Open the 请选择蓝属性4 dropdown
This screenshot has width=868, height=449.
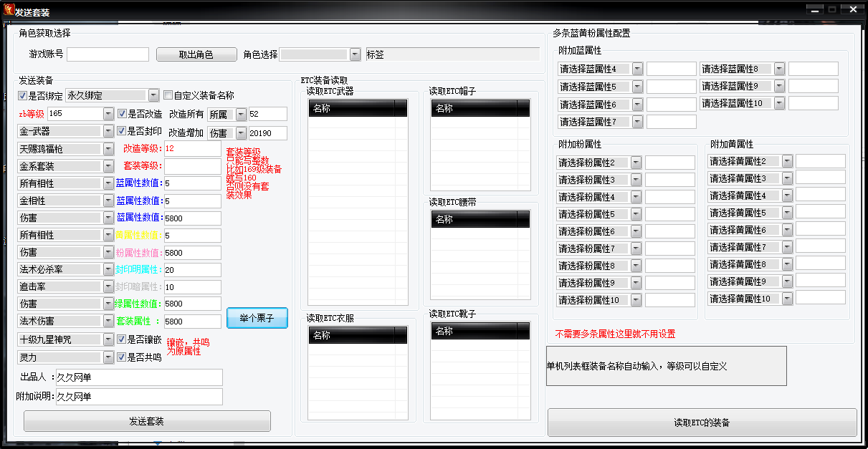pyautogui.click(x=638, y=69)
